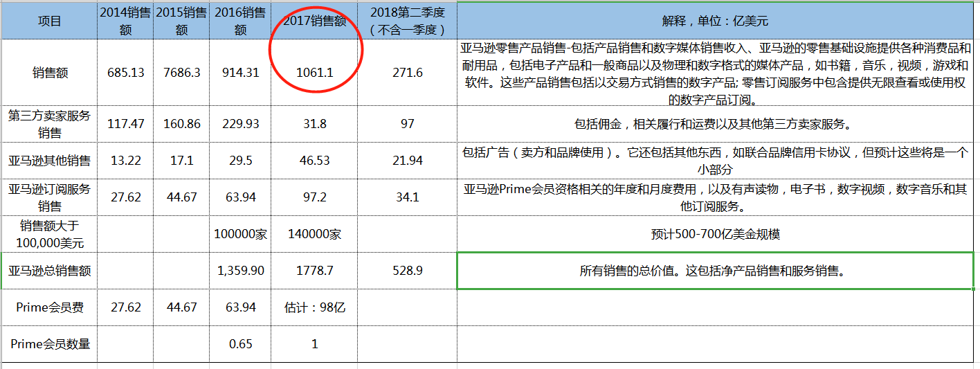Click the 2015销售额 column header
Image resolution: width=980 pixels, height=369 pixels.
[x=181, y=21]
